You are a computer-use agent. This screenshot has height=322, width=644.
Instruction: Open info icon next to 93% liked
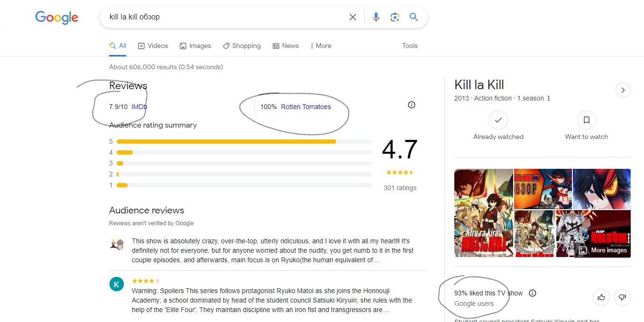coord(532,293)
